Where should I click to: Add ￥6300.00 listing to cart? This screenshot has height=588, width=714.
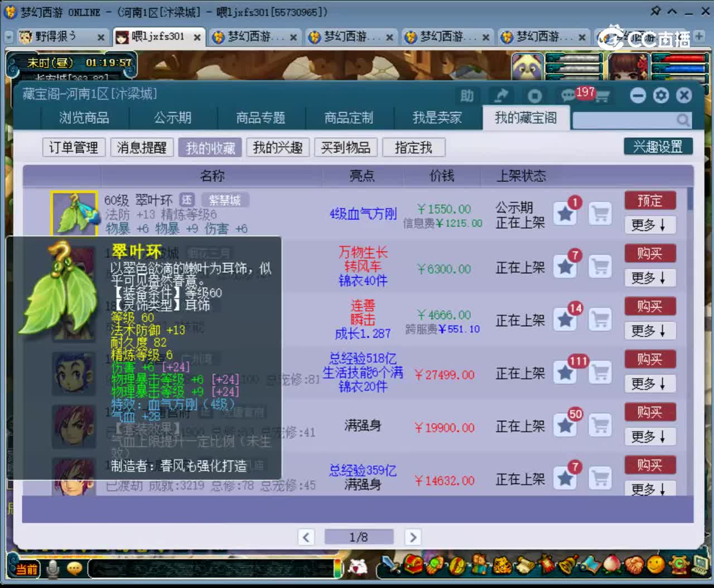pyautogui.click(x=600, y=267)
